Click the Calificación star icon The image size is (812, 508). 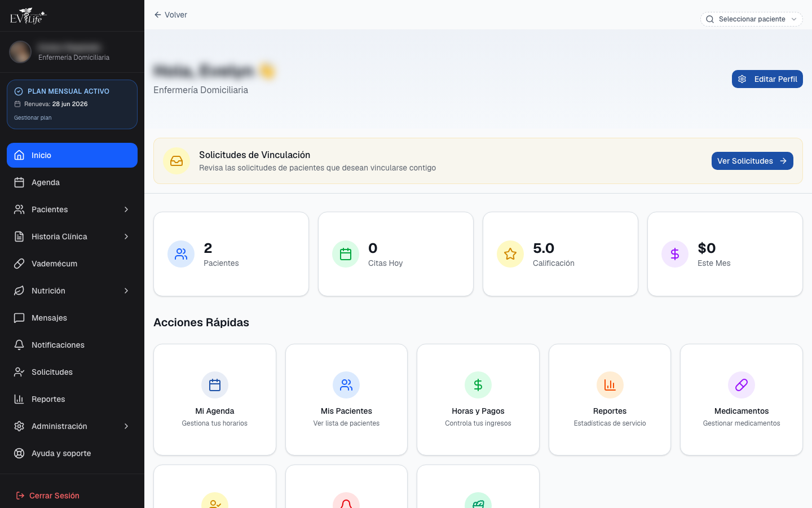tap(510, 254)
